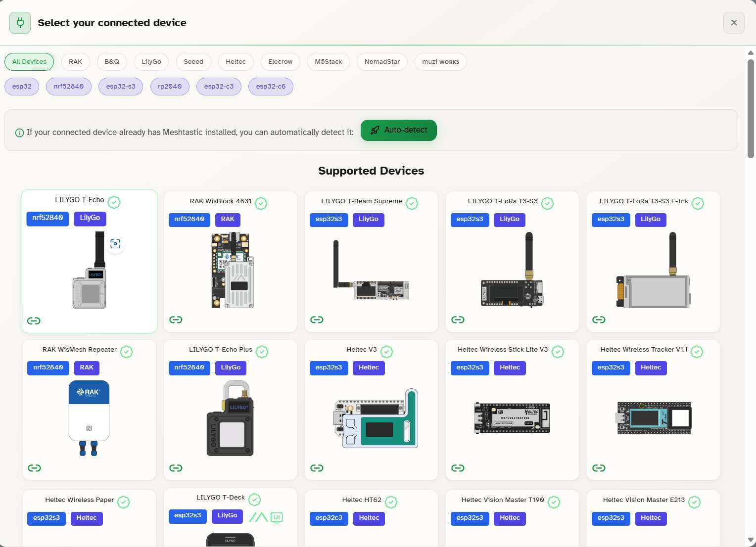Click the scan icon over the T-Echo device image
The width and height of the screenshot is (756, 547).
[115, 243]
